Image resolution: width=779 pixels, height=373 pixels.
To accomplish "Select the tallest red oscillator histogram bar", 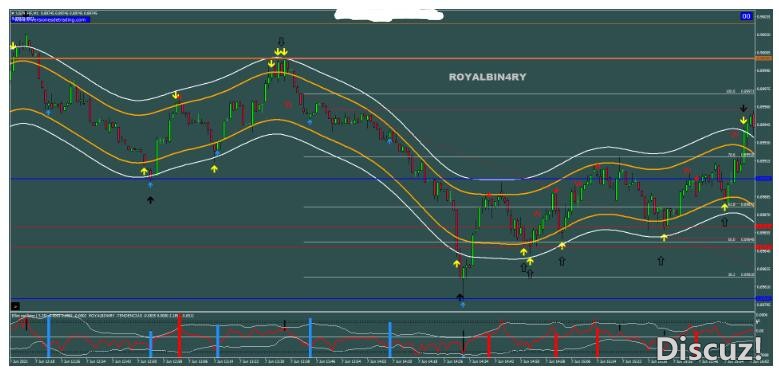I will tap(179, 336).
